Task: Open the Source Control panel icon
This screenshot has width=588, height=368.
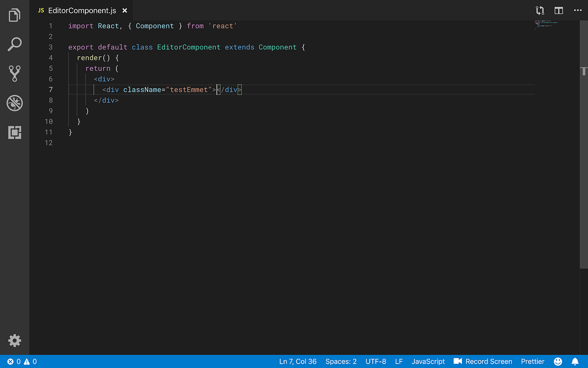Action: [x=14, y=73]
